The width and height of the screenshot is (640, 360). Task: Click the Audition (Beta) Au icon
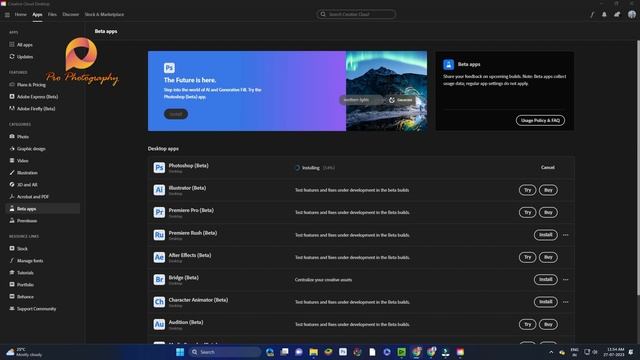pyautogui.click(x=159, y=324)
